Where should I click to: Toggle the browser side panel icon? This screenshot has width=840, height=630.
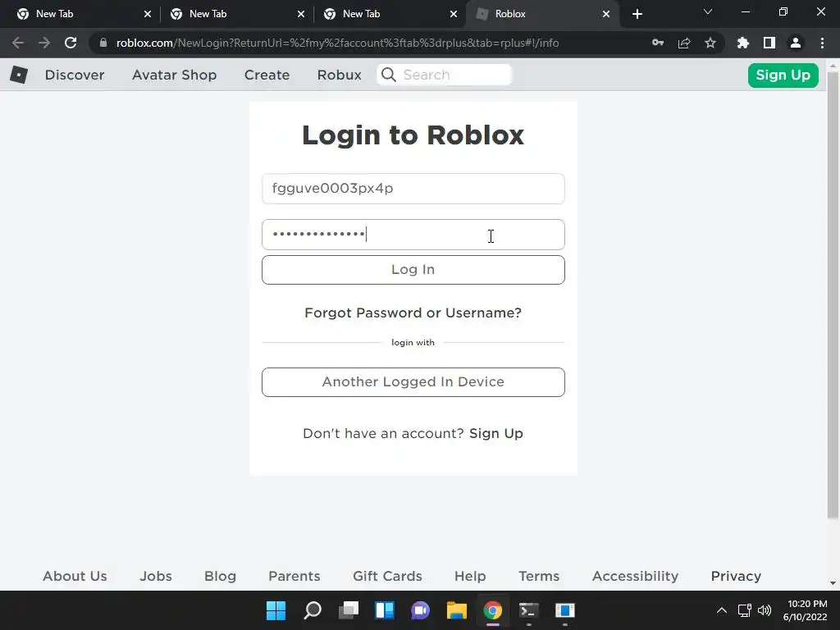tap(769, 43)
